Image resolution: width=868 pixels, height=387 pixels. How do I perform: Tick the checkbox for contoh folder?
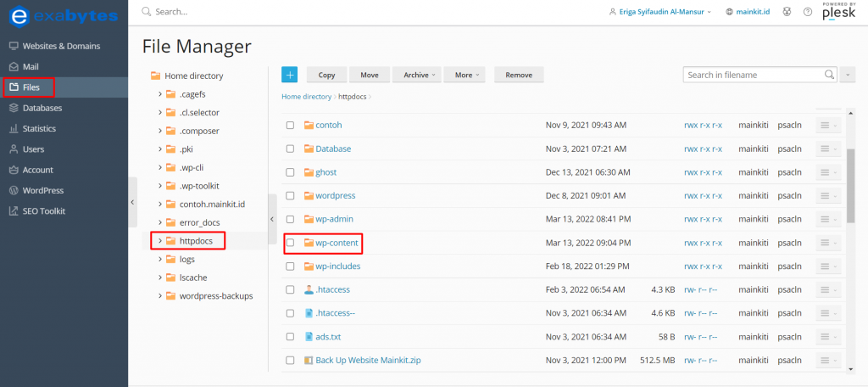290,126
